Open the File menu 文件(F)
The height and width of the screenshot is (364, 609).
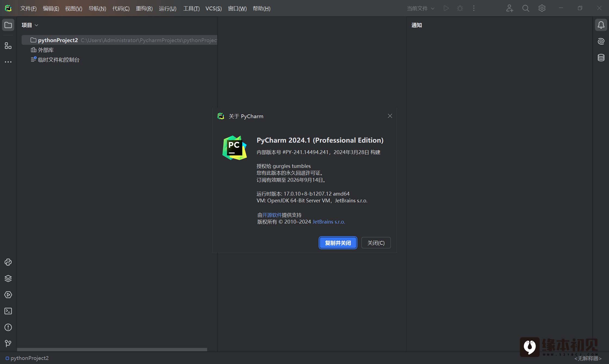(x=28, y=8)
